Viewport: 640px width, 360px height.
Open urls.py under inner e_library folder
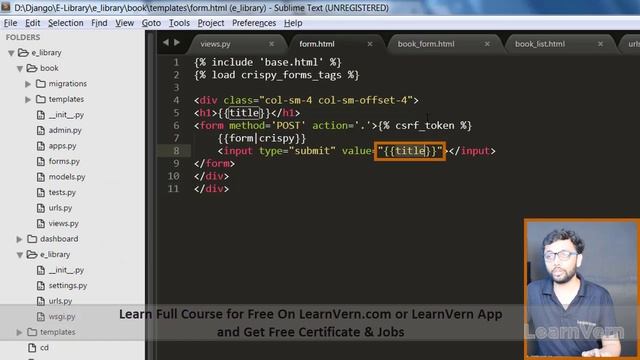(60, 301)
